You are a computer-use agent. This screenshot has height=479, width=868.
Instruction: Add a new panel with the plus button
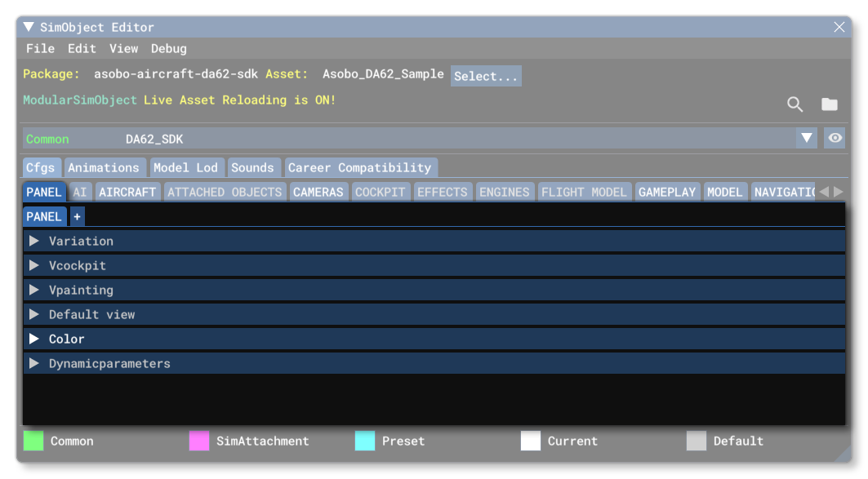75,215
